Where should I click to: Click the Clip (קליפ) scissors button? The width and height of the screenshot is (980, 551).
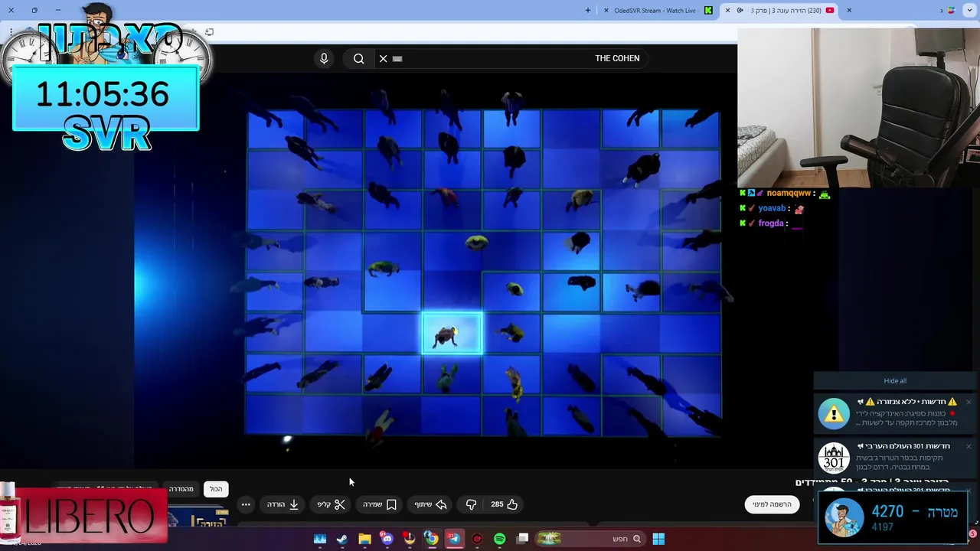pyautogui.click(x=332, y=504)
